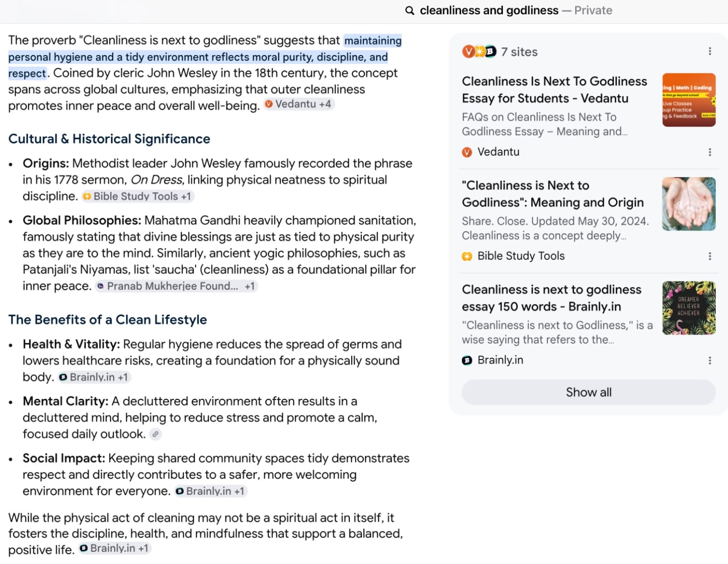Click the Dreamer Believer Achiever thumbnail
This screenshot has height=564, width=728.
tap(688, 308)
